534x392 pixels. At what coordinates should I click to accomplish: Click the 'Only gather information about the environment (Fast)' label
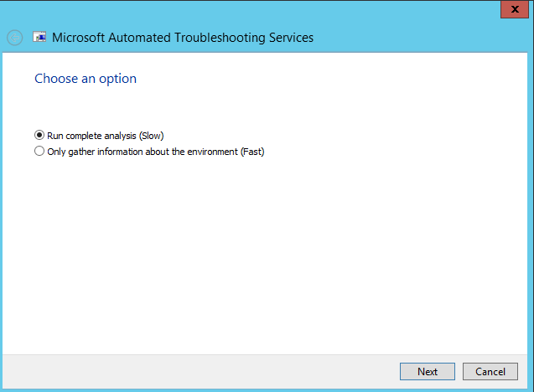(156, 152)
